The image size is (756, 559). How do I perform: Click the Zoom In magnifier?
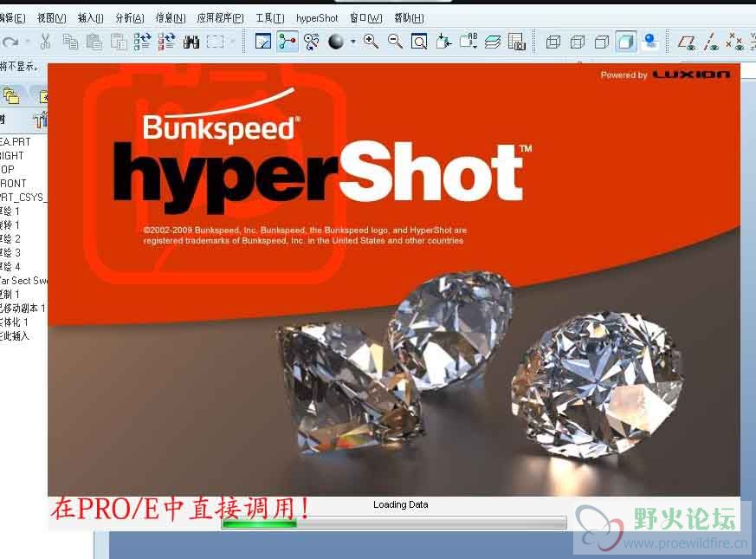point(371,42)
